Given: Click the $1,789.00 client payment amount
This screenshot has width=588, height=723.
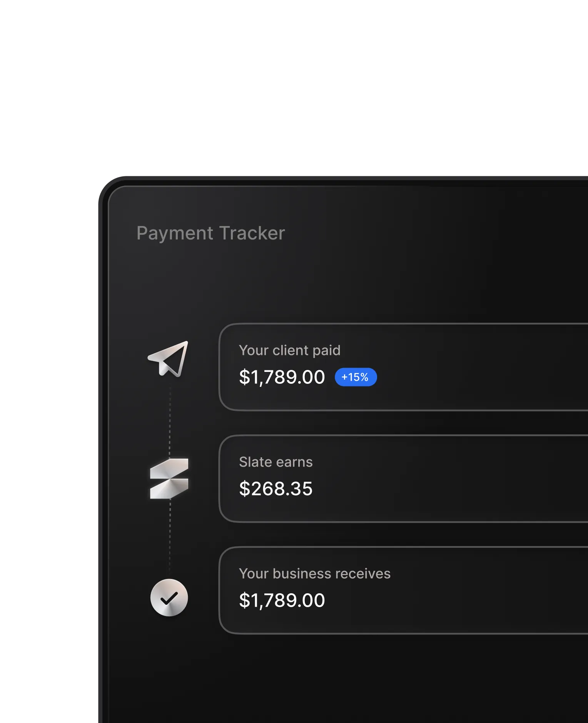Looking at the screenshot, I should pos(282,377).
